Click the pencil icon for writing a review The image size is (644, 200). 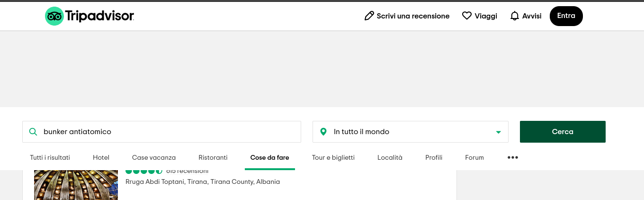click(369, 16)
